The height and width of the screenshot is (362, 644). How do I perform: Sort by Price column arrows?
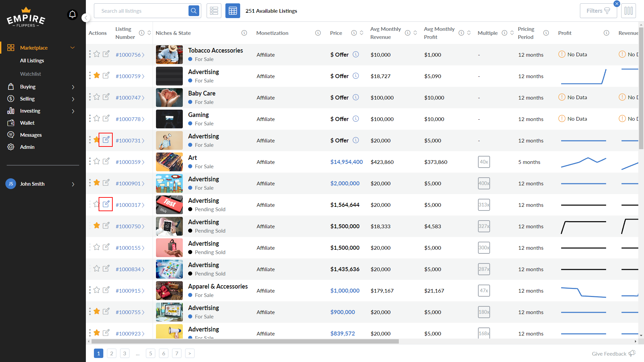point(362,33)
